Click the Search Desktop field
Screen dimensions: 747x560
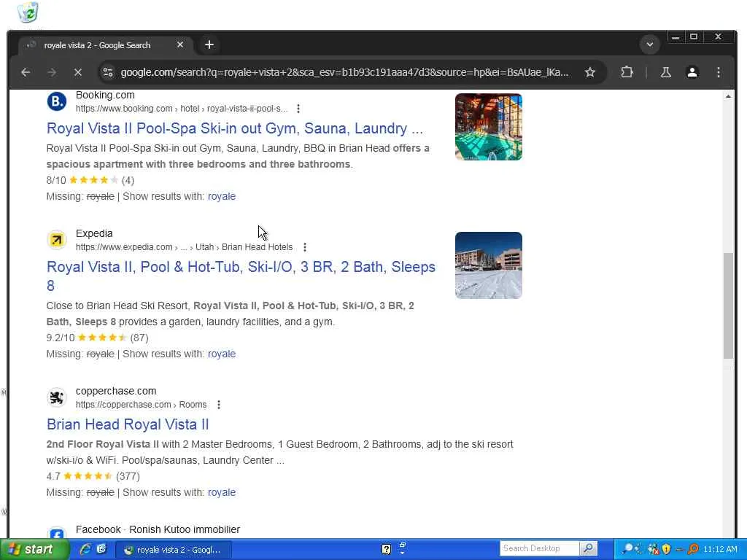pyautogui.click(x=539, y=548)
